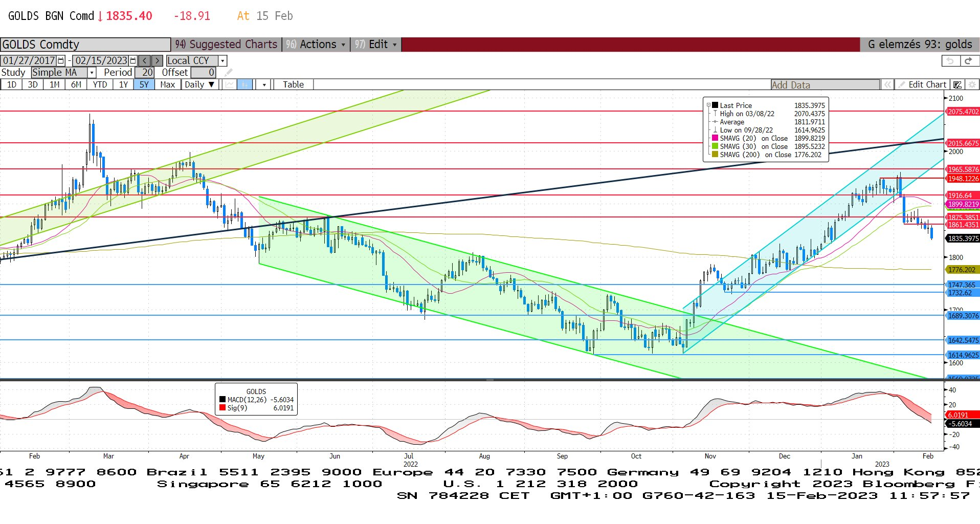Click the 1747.365 blue price label

tap(963, 285)
